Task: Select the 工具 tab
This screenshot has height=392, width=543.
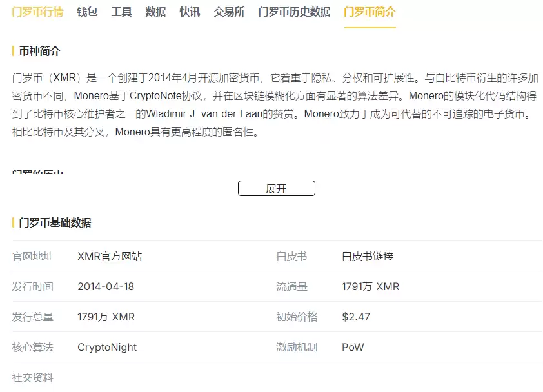Action: tap(121, 12)
